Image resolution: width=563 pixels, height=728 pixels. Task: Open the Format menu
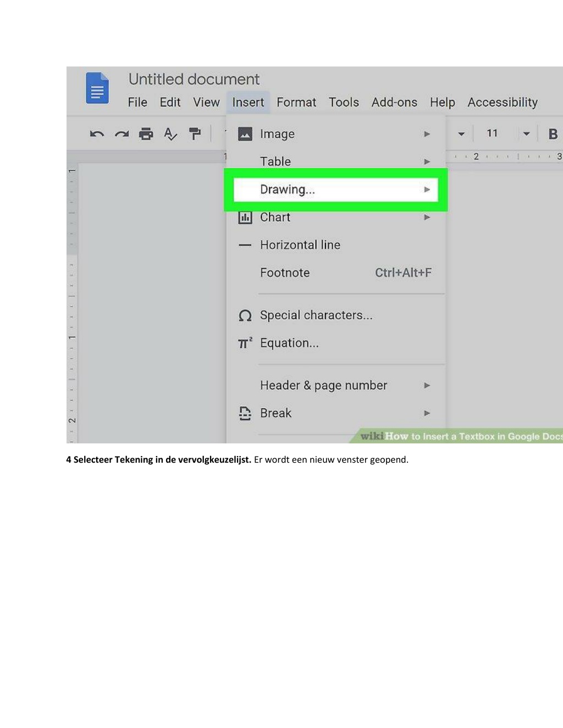pos(296,102)
